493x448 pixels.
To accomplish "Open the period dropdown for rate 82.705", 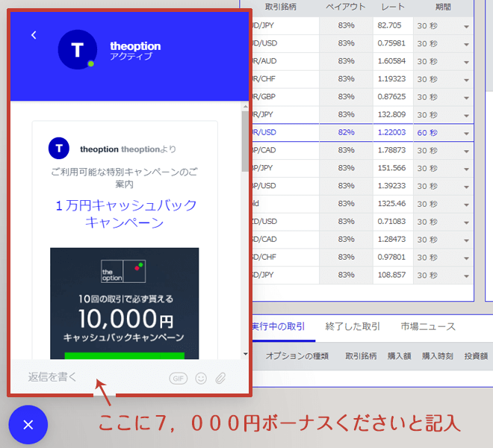I will (443, 26).
